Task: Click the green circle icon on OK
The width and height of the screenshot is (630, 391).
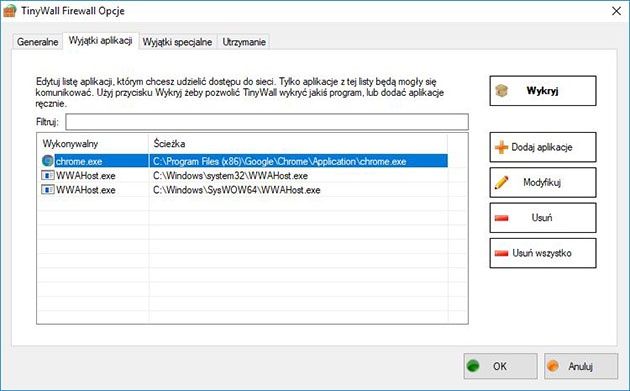Action: point(473,366)
